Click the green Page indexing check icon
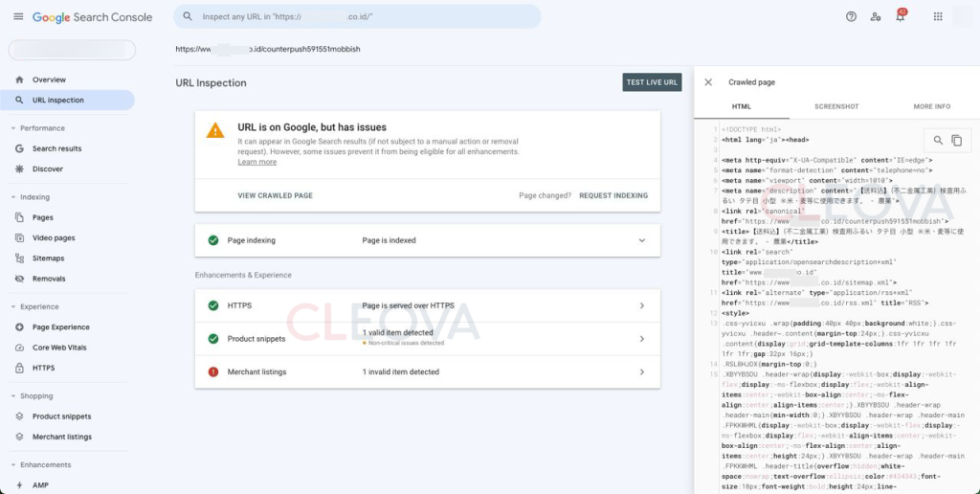Image resolution: width=980 pixels, height=494 pixels. [x=213, y=240]
